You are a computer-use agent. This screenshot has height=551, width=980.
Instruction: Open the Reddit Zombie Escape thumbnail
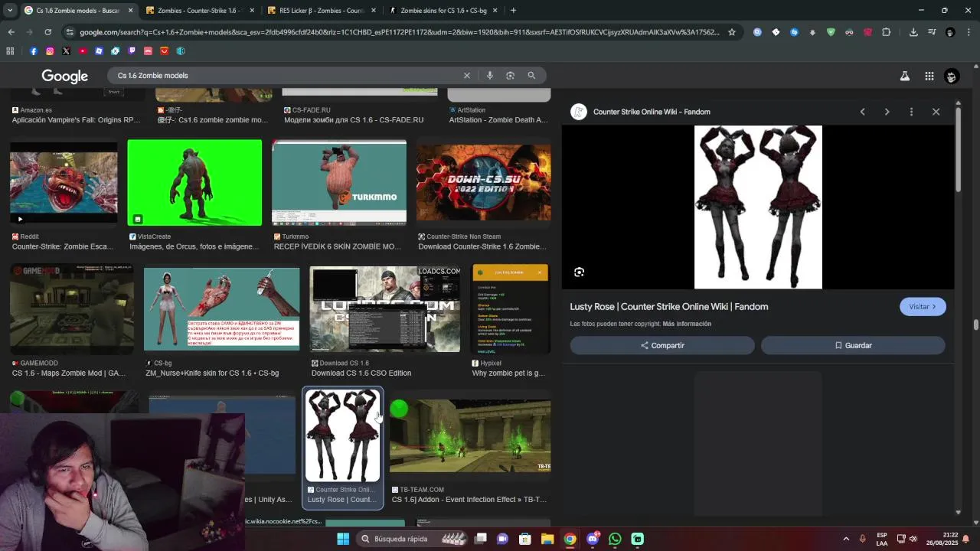[x=64, y=182]
